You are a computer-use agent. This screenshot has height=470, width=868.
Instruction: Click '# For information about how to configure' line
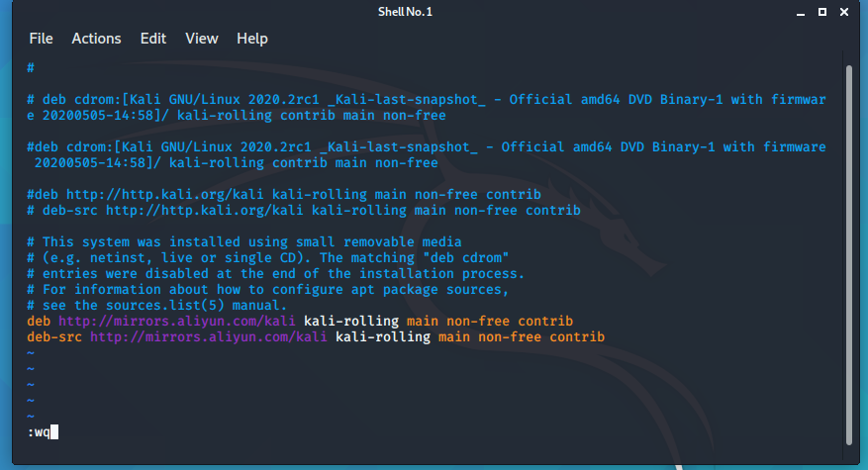click(x=268, y=290)
